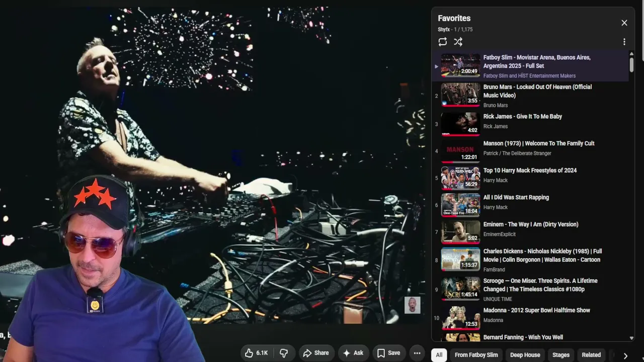This screenshot has height=362, width=644.
Task: Open Manson (1973) Welcome To The Family Cult
Action: tap(538, 143)
